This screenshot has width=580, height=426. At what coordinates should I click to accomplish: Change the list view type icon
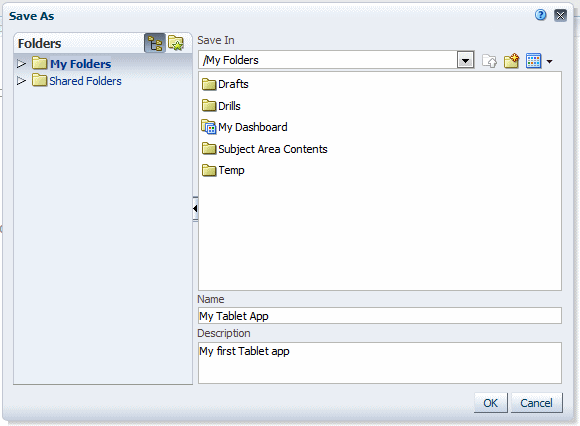click(x=533, y=61)
